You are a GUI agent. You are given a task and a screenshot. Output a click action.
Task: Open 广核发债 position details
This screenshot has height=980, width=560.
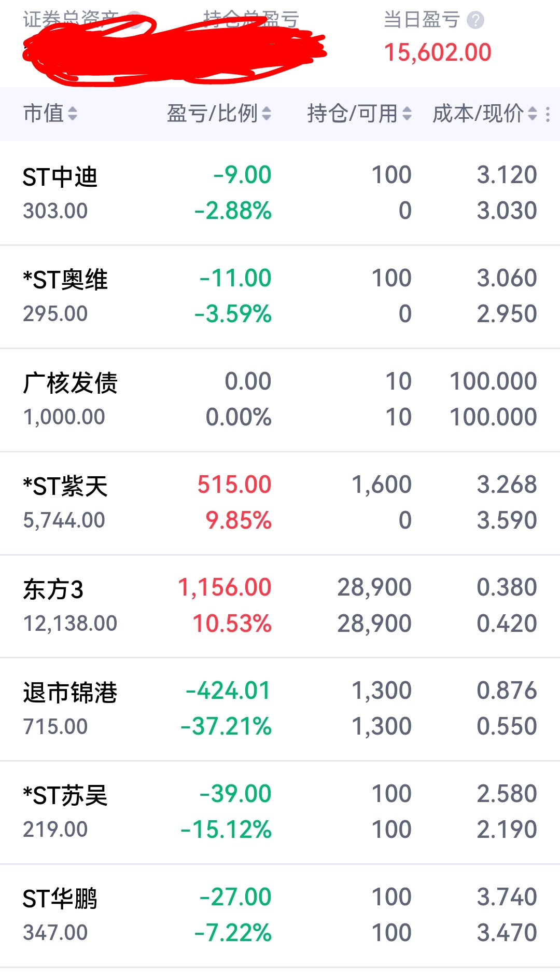point(280,399)
